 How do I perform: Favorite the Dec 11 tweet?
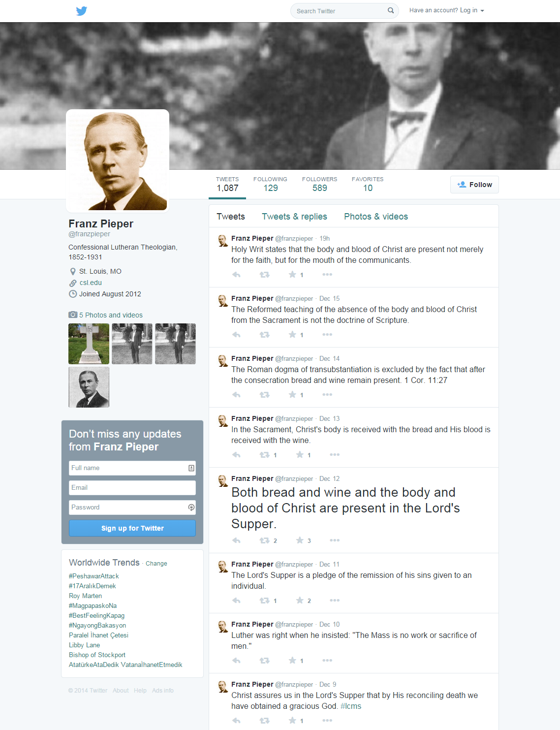tap(300, 601)
